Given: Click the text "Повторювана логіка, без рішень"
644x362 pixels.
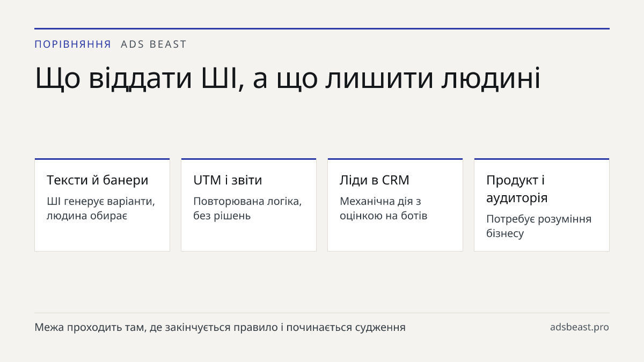Looking at the screenshot, I should click(247, 209).
